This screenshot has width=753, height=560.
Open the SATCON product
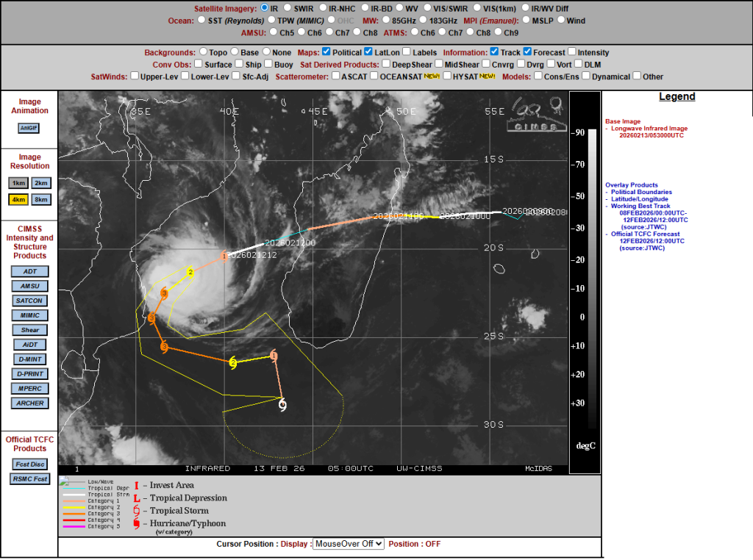click(x=29, y=301)
